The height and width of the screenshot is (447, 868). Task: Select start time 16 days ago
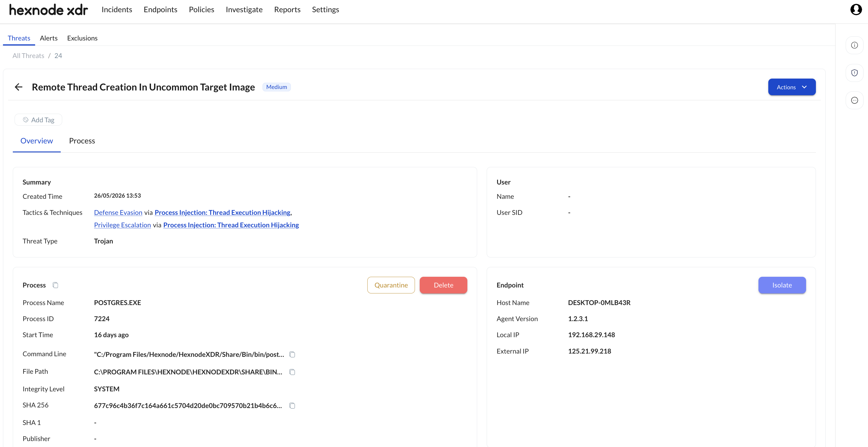pyautogui.click(x=111, y=335)
